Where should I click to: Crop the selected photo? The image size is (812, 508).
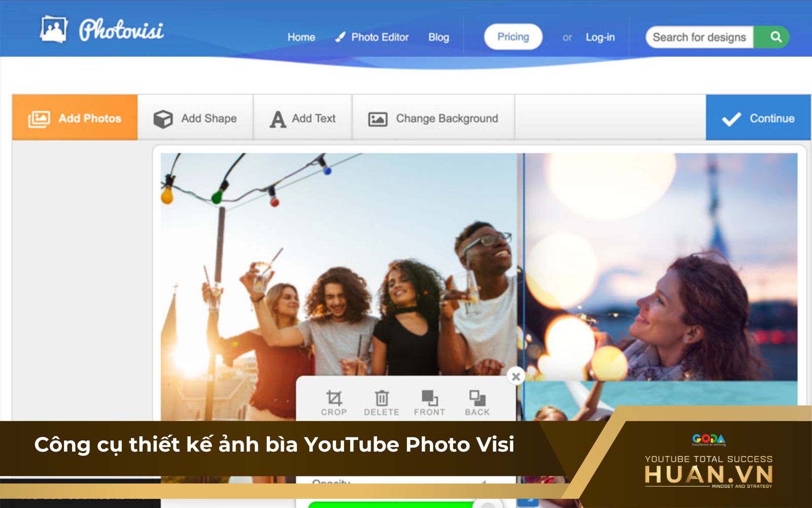333,403
